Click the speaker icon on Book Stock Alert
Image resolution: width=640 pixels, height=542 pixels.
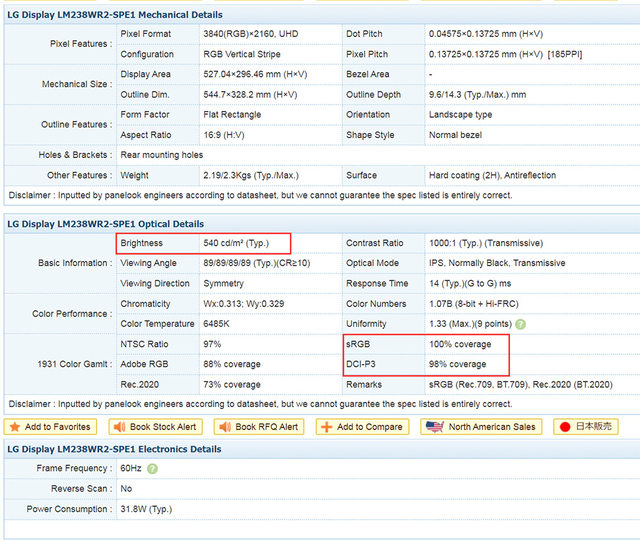click(120, 427)
